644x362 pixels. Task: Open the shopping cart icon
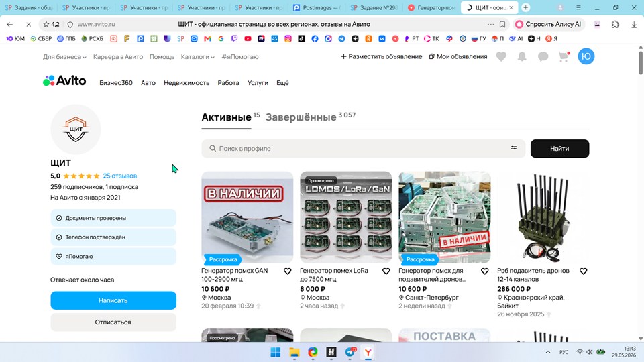coord(564,56)
